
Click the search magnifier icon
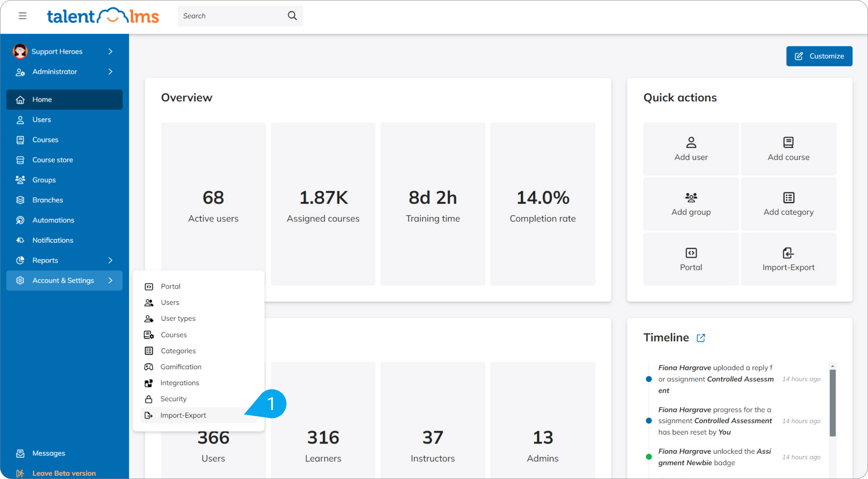click(x=292, y=15)
